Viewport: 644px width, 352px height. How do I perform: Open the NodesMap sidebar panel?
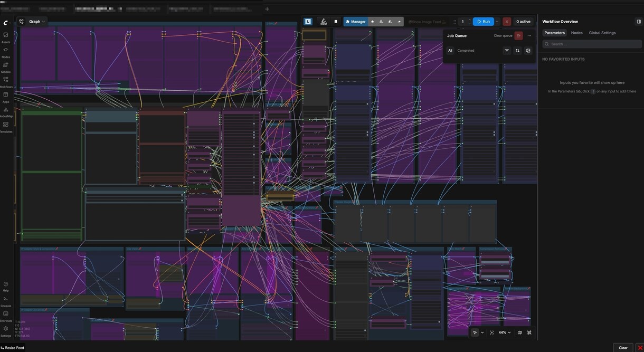pos(6,112)
